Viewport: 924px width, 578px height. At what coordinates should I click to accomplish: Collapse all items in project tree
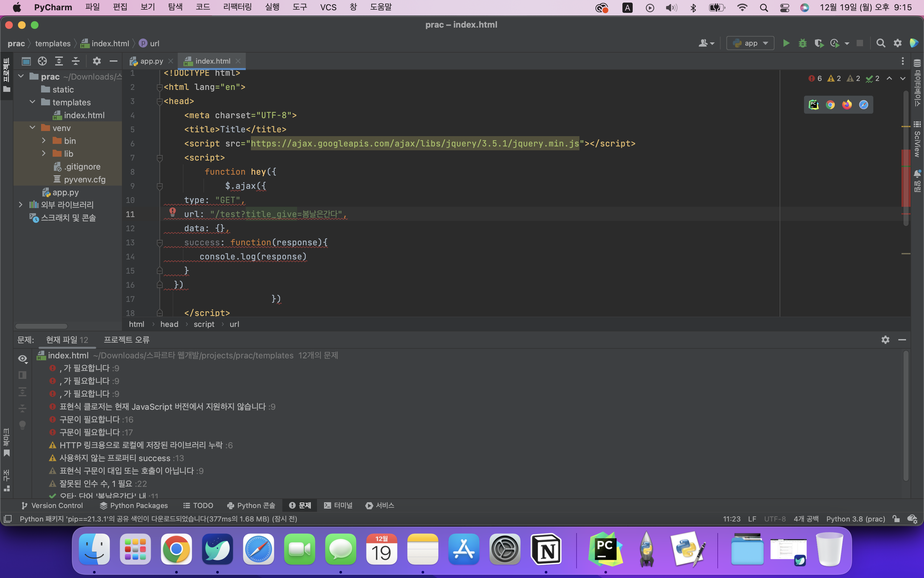tap(76, 61)
